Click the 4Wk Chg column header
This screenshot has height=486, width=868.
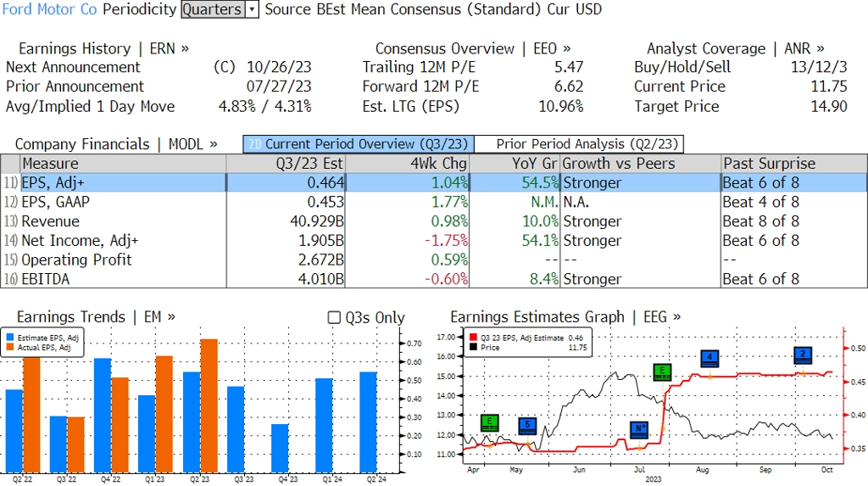coord(407,164)
